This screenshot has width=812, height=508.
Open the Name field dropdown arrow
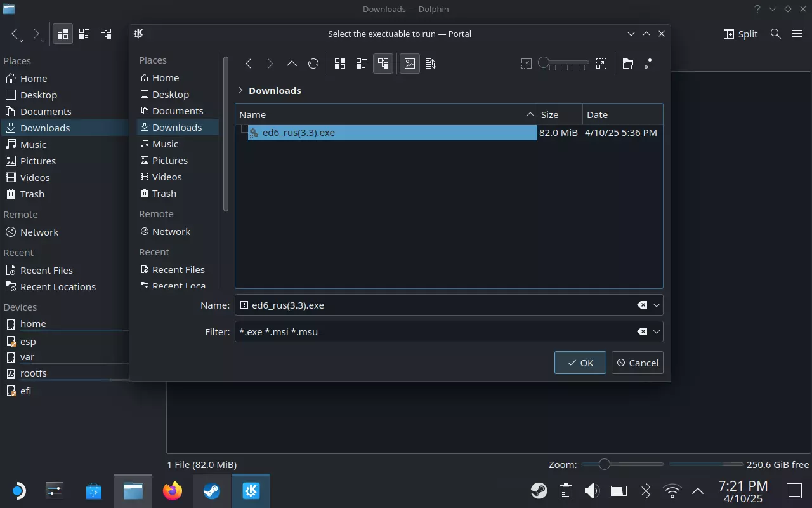pos(657,305)
